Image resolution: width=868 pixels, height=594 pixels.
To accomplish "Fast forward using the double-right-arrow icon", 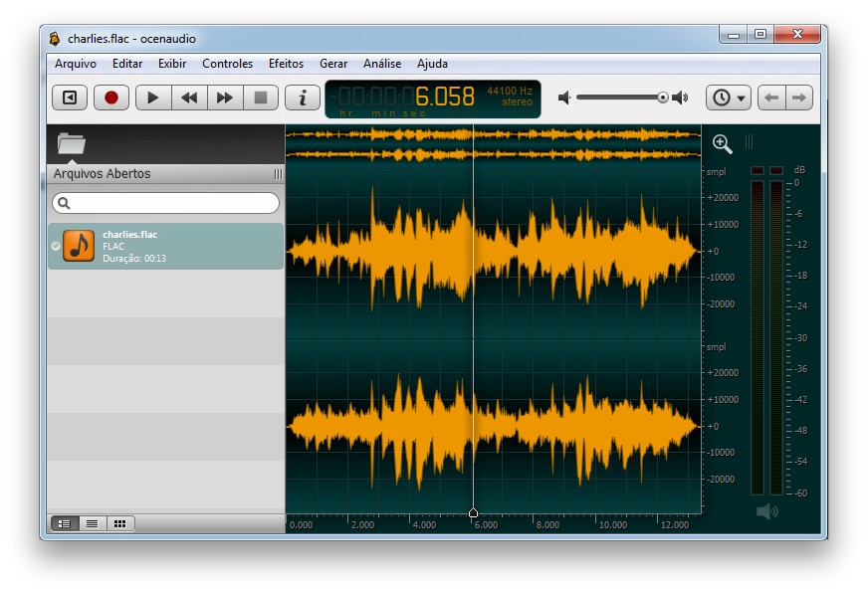I will tap(224, 97).
